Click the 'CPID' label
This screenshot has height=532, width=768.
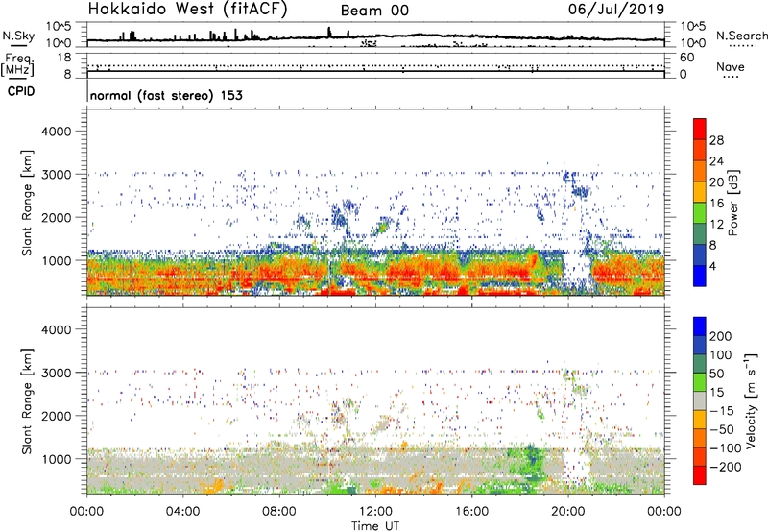pyautogui.click(x=21, y=91)
